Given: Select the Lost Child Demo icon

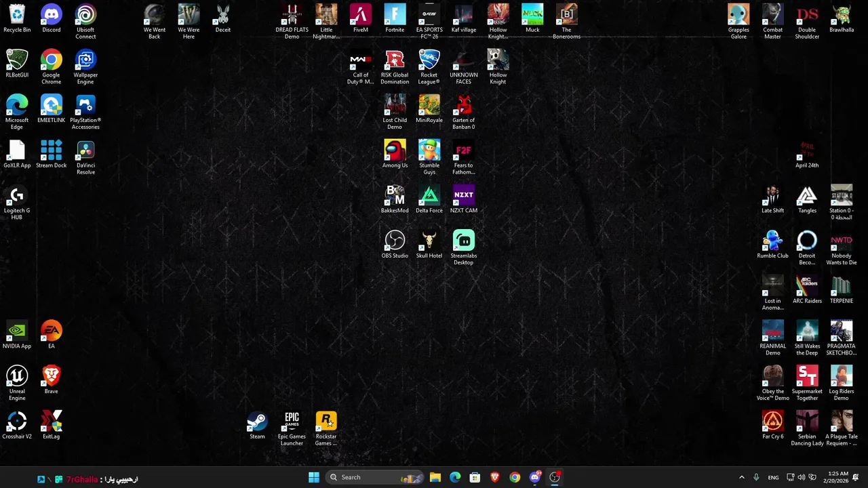Looking at the screenshot, I should tap(395, 113).
